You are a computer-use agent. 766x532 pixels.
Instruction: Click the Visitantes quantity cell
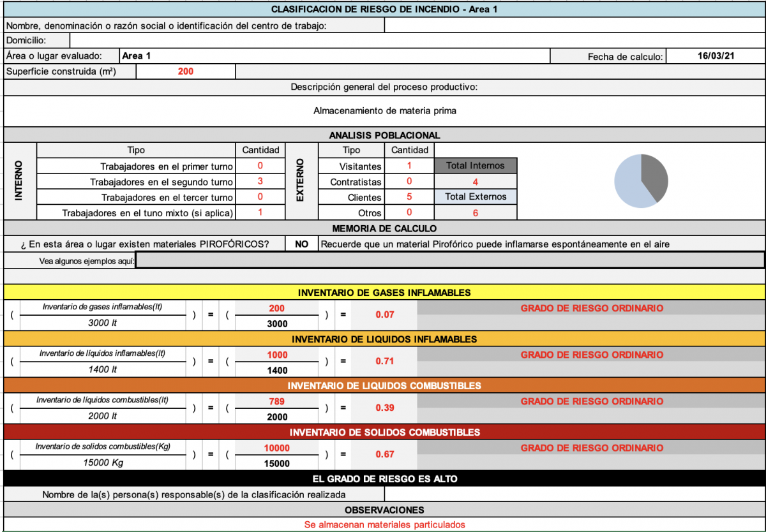pos(409,166)
